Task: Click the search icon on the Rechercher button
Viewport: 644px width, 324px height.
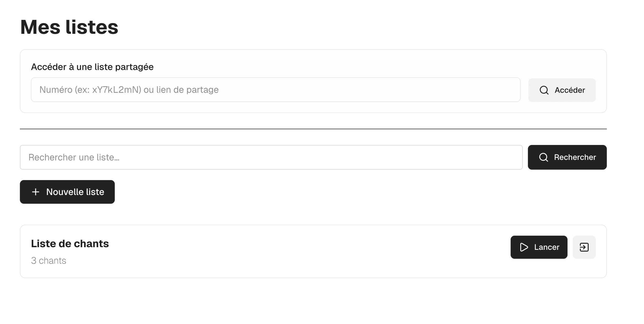Action: coord(544,157)
